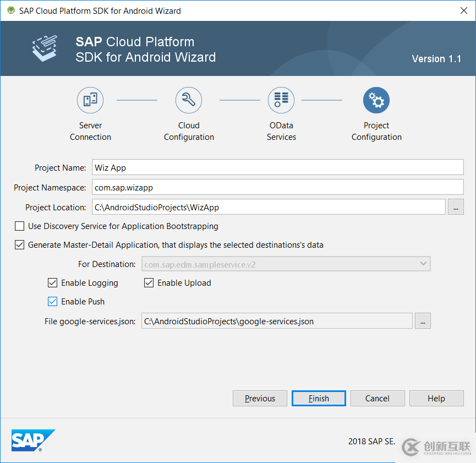This screenshot has width=476, height=463.
Task: Uncheck Generate Master-Detail Application
Action: click(x=20, y=245)
